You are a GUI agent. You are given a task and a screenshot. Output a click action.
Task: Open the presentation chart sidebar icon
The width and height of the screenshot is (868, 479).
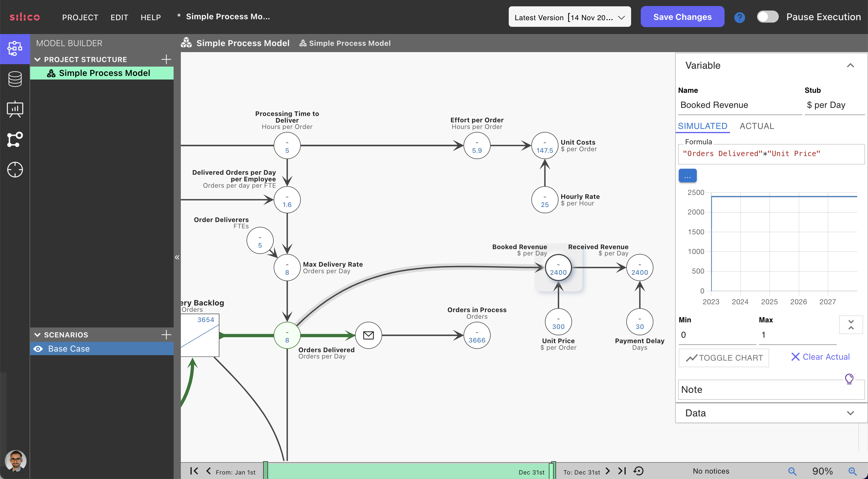click(15, 109)
